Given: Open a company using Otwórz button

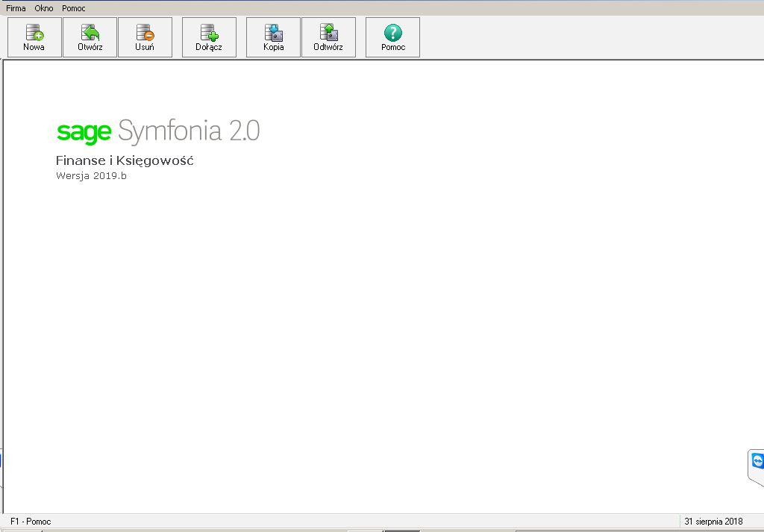Looking at the screenshot, I should point(90,37).
